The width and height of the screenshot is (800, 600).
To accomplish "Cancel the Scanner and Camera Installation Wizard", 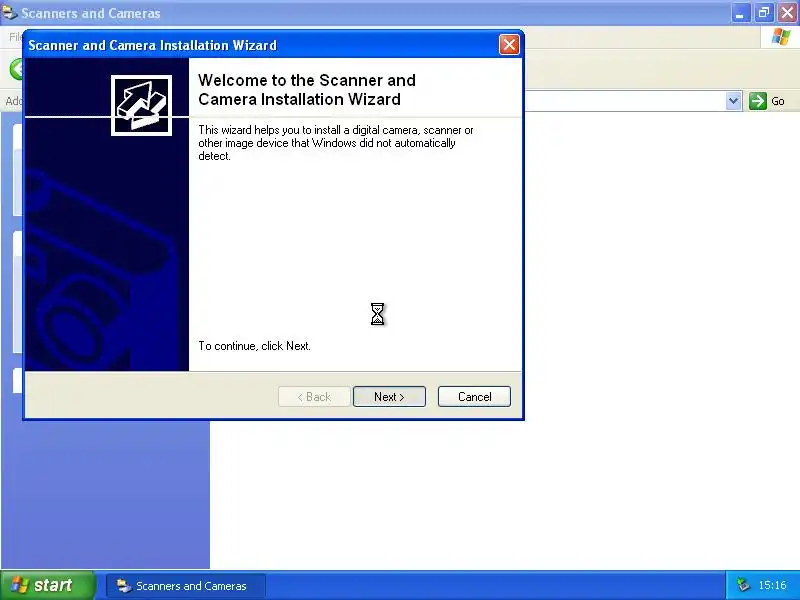I will pos(474,396).
